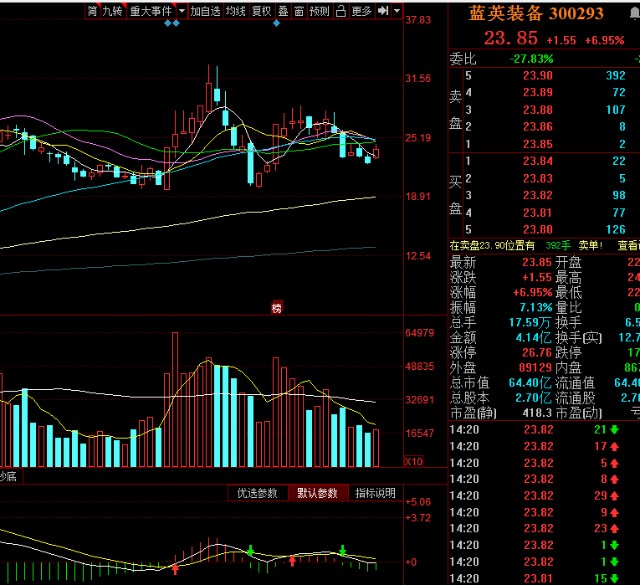Click the 预测 toolbar button
The image size is (640, 585).
point(319,11)
